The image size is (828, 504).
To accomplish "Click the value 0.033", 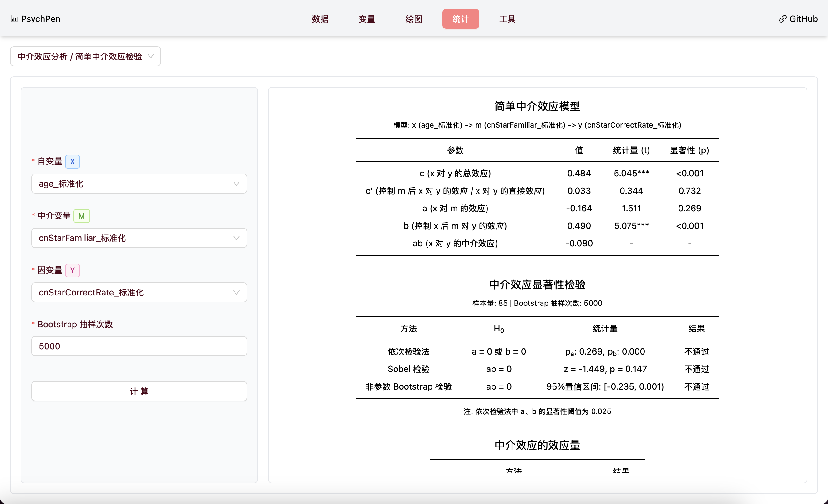I will [x=579, y=191].
